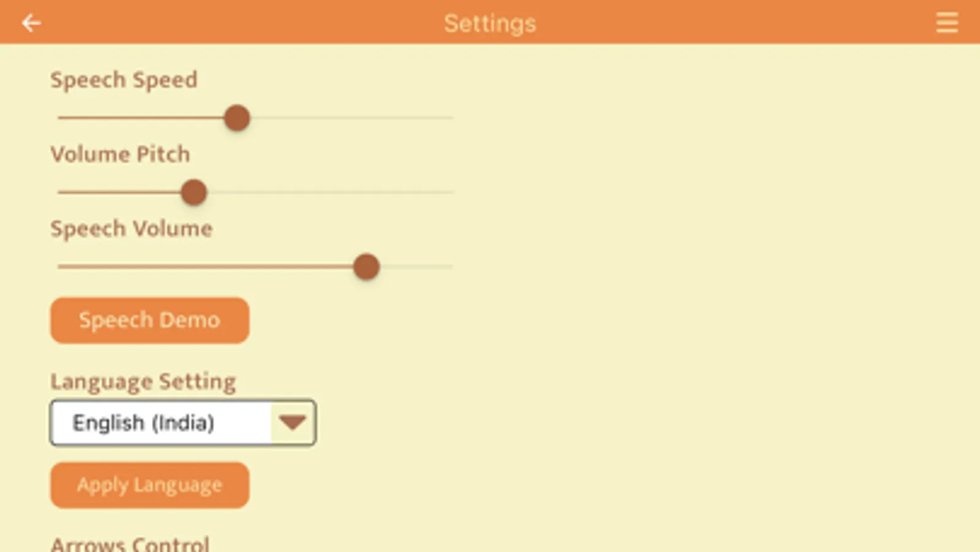Tap the back arrow icon
The height and width of the screenshot is (552, 980).
[31, 23]
